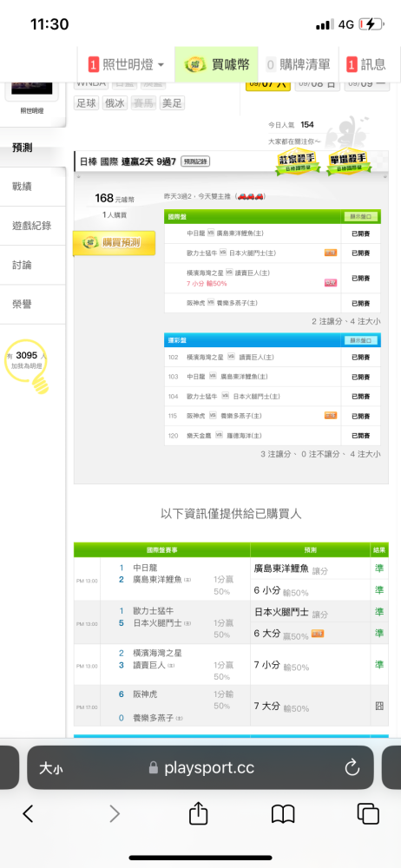The image size is (401, 868).
Task: Open the 購牌清單 purchase list
Action: 298,64
